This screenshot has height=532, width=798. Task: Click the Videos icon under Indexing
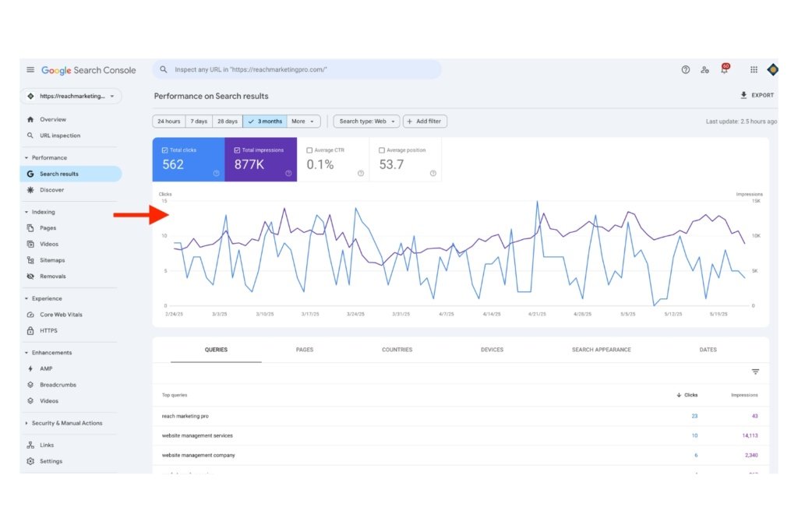pos(30,244)
